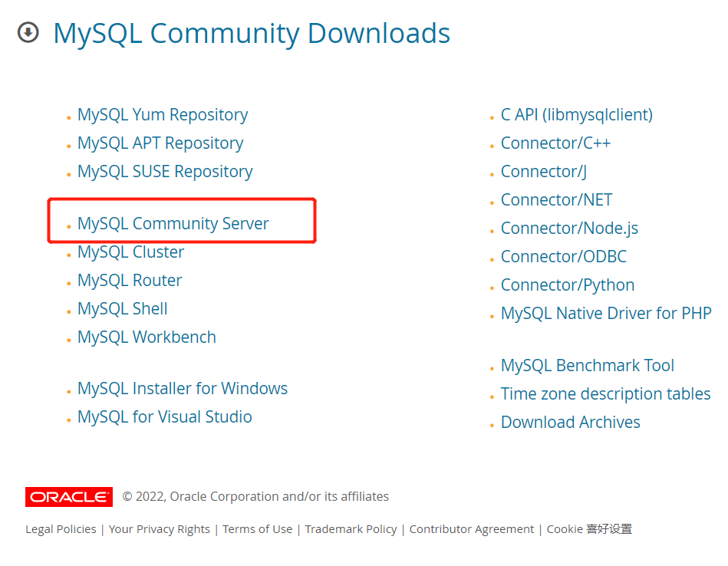Open the Connector/Node.js link
Screen dimensions: 728x566
[x=569, y=228]
